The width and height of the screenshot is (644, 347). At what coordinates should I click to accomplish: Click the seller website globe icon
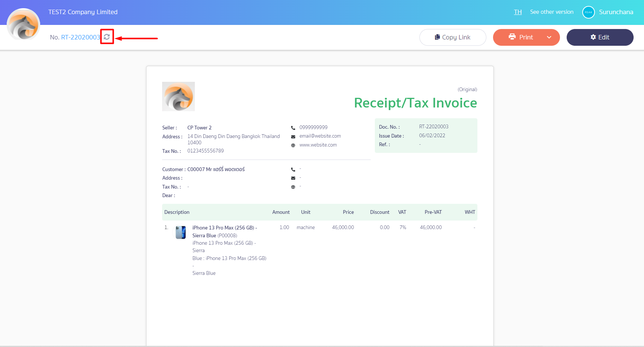click(x=293, y=145)
